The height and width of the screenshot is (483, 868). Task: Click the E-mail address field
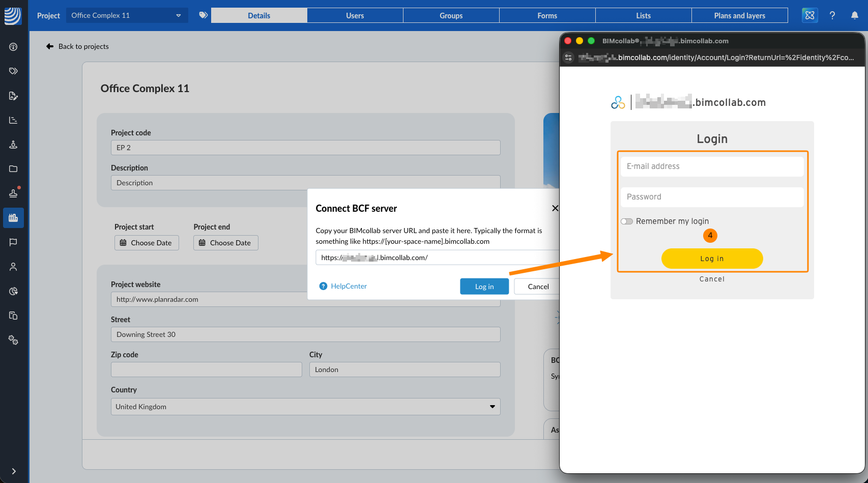coord(712,166)
